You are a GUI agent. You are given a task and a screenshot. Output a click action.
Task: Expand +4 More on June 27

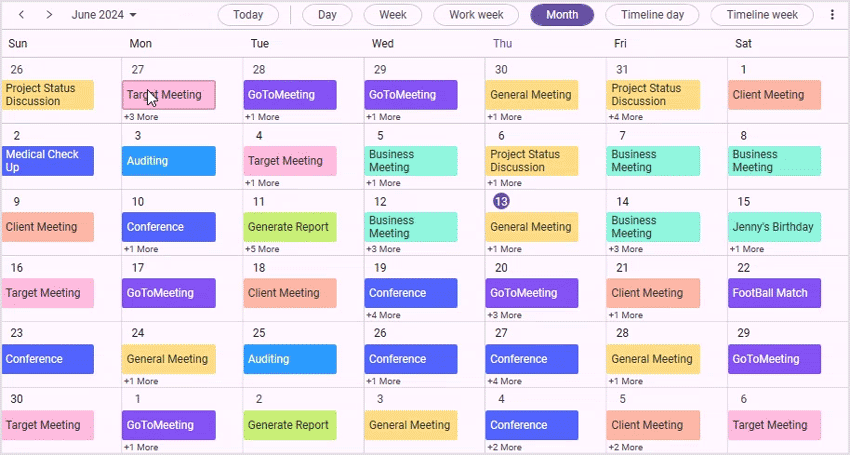504,381
